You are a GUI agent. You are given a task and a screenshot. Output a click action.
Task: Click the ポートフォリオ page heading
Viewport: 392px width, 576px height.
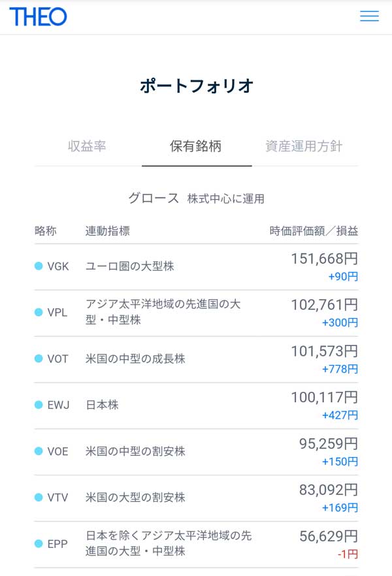click(x=196, y=86)
